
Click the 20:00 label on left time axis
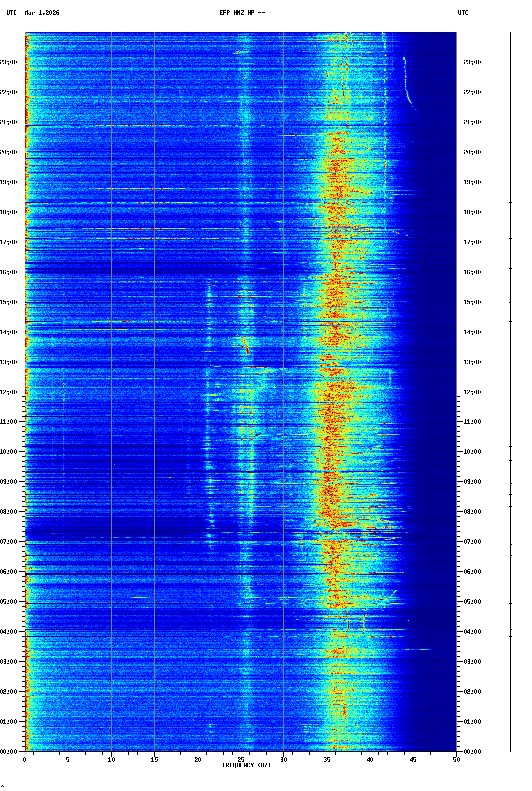pyautogui.click(x=8, y=152)
